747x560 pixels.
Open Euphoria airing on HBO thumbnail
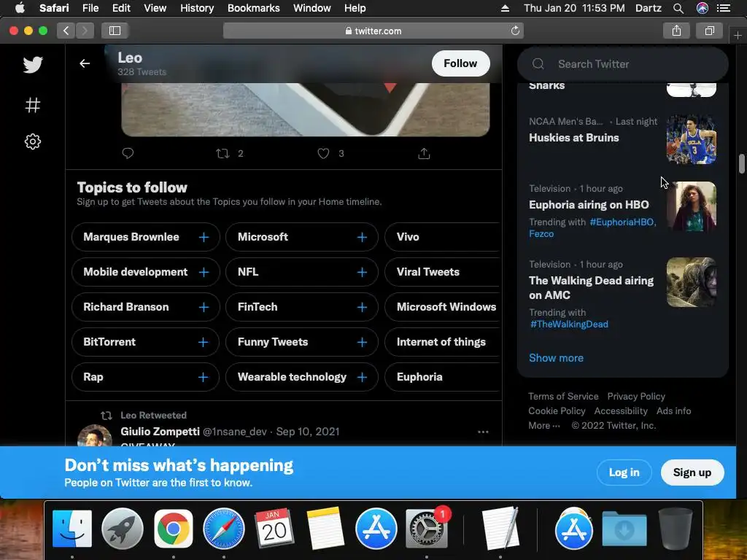692,206
